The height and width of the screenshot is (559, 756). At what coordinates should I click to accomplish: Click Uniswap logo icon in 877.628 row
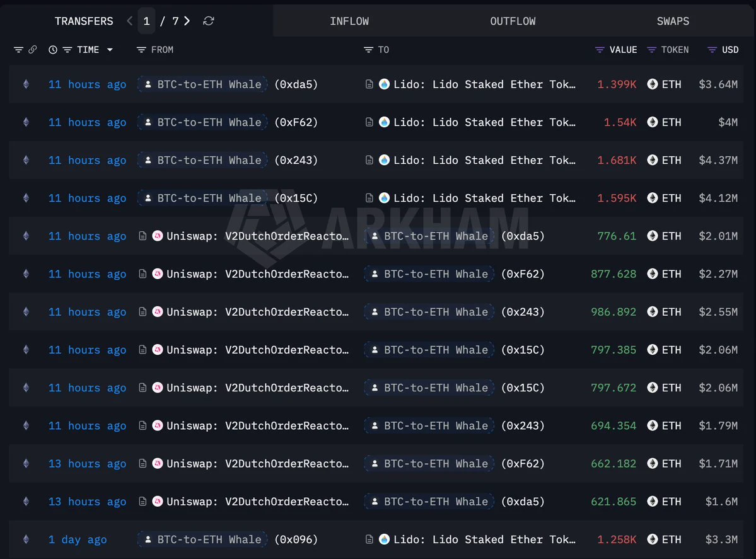click(158, 274)
